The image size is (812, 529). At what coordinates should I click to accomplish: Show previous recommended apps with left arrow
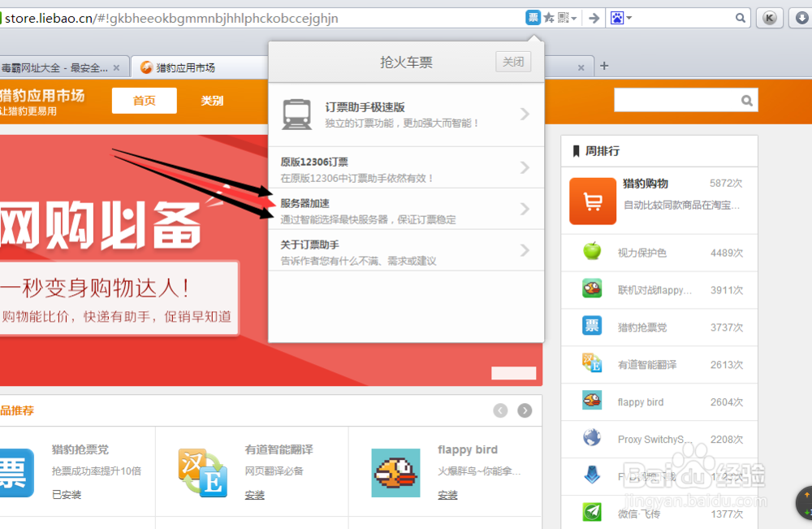click(x=500, y=411)
